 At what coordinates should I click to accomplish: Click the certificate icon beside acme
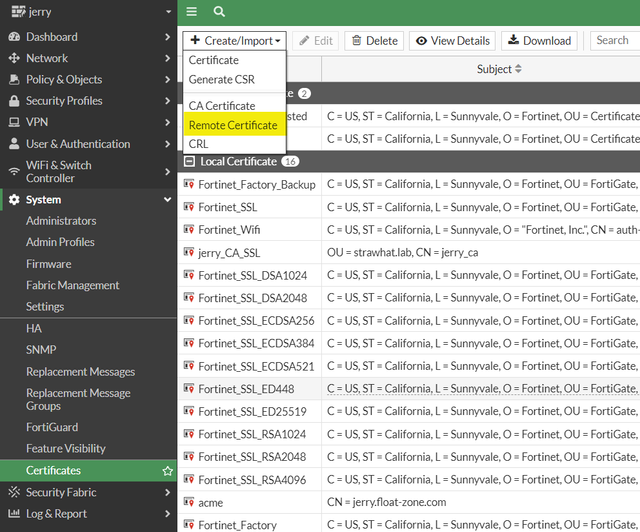pyautogui.click(x=189, y=502)
